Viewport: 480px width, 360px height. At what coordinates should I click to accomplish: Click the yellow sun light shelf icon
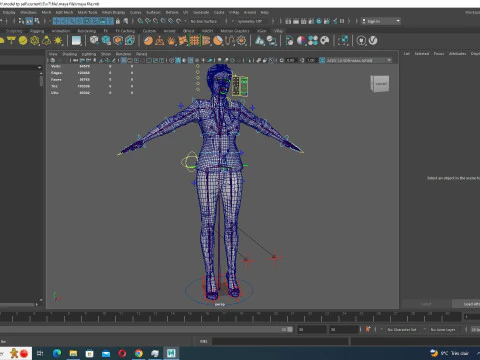tap(58, 41)
